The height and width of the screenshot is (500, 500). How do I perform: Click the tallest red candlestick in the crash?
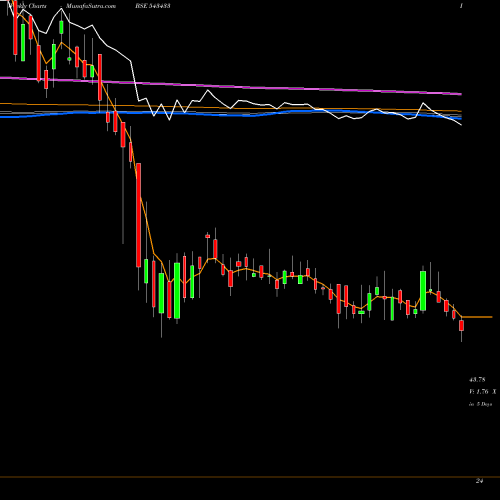pyautogui.click(x=139, y=215)
